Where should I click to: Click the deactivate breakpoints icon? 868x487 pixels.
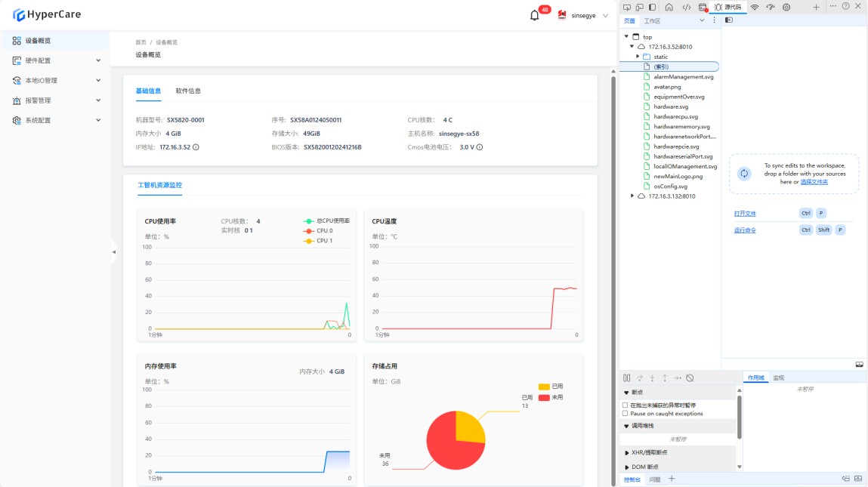(690, 378)
